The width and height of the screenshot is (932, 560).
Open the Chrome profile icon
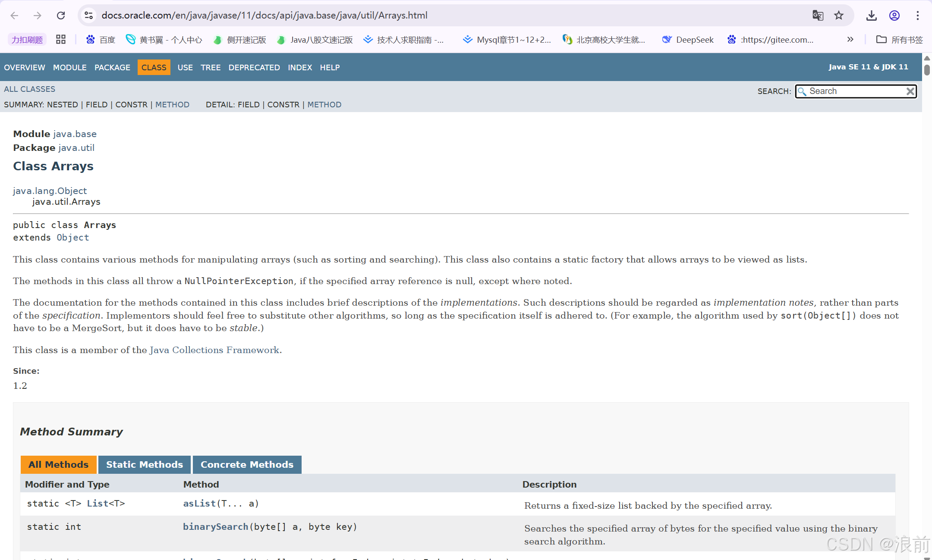[x=894, y=16]
